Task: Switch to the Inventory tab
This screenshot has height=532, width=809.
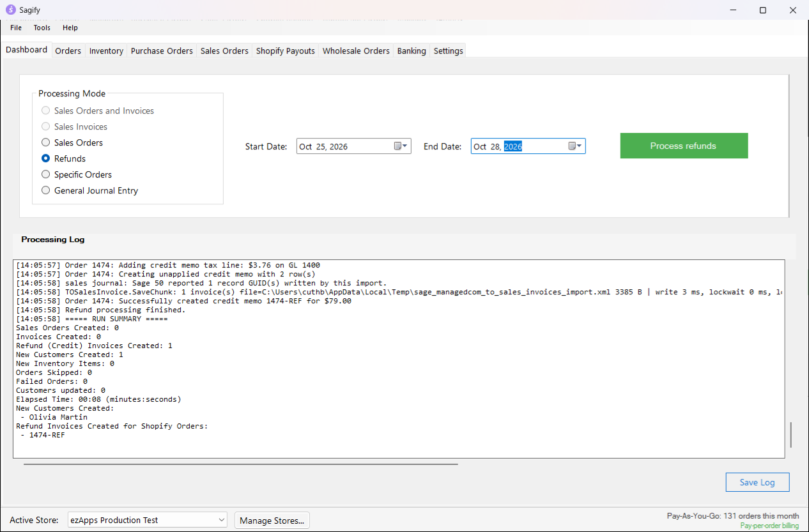Action: point(106,50)
